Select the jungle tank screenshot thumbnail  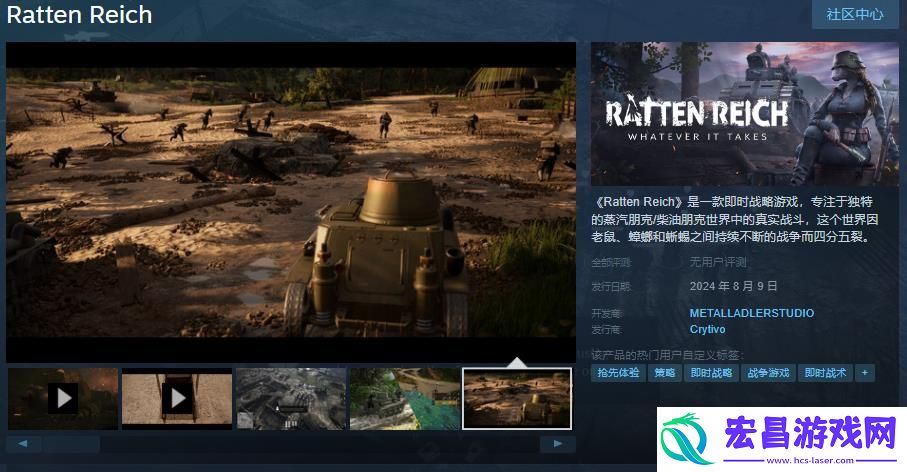[405, 399]
